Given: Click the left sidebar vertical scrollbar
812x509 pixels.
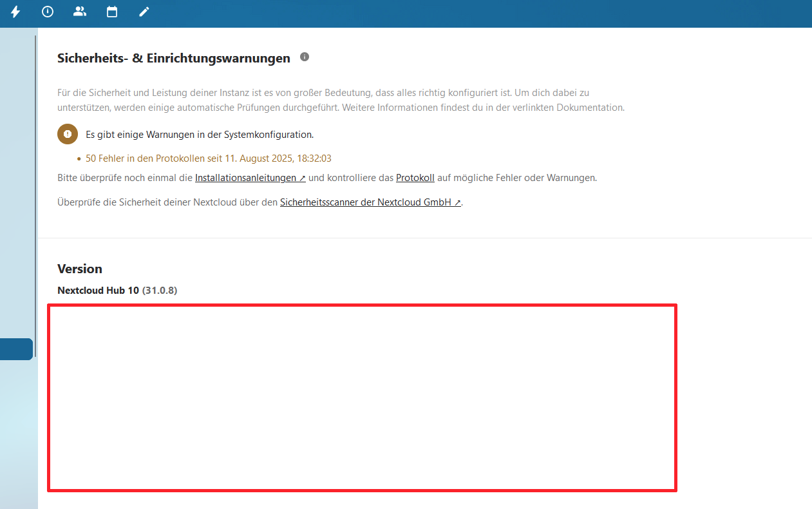Looking at the screenshot, I should click(36, 196).
